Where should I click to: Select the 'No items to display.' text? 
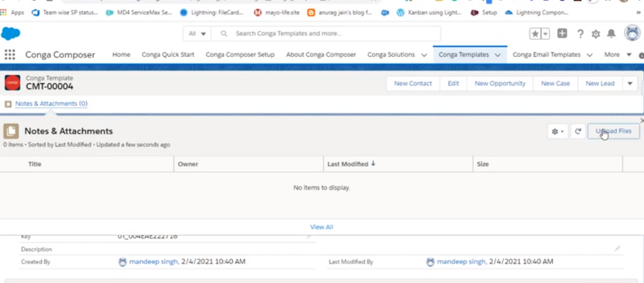point(321,188)
